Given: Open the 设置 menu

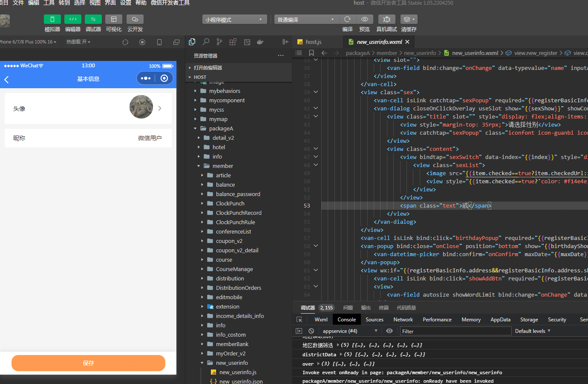Looking at the screenshot, I should tap(126, 3).
